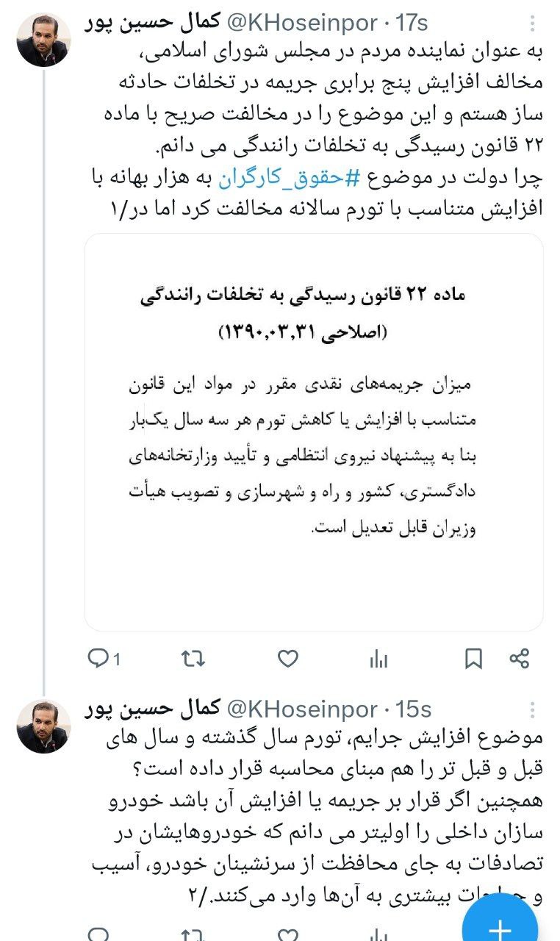Open the attached ماده ۲۲ law image
Screen dimensions: 560x941
314,432
